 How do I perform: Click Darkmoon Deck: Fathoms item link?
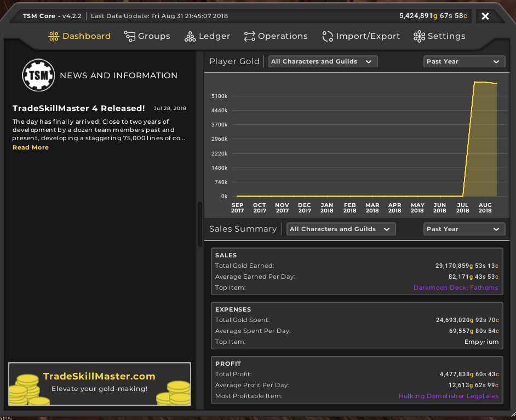click(456, 287)
